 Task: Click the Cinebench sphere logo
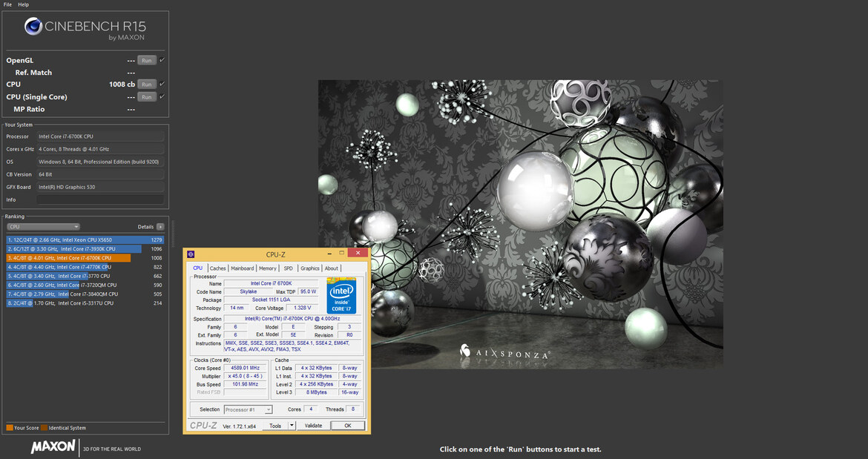click(x=33, y=26)
